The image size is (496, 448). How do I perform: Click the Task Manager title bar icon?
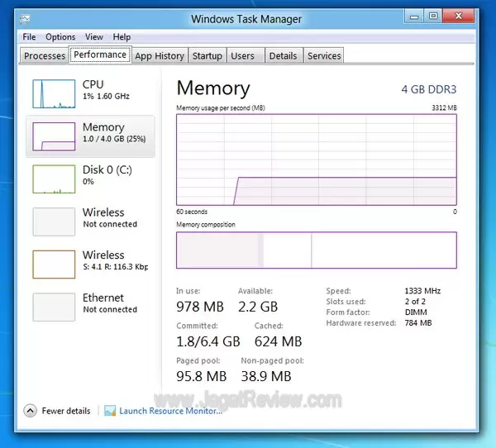25,19
